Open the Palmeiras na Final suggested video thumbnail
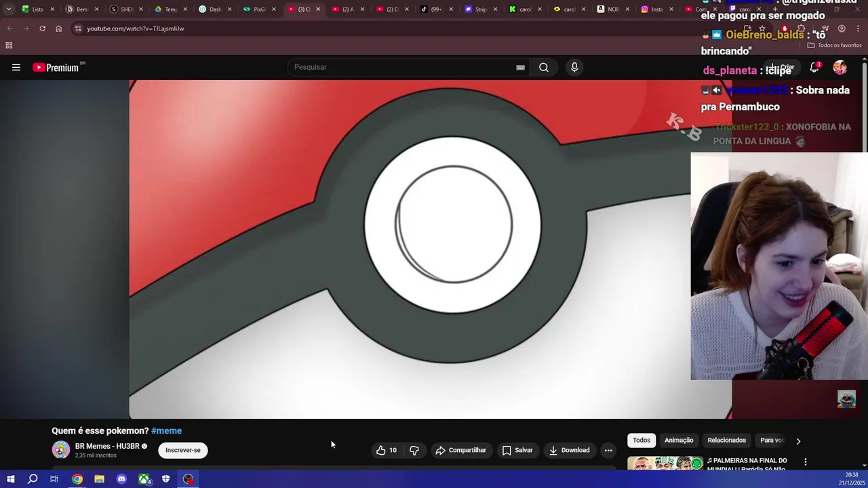The image size is (868, 488). click(665, 464)
